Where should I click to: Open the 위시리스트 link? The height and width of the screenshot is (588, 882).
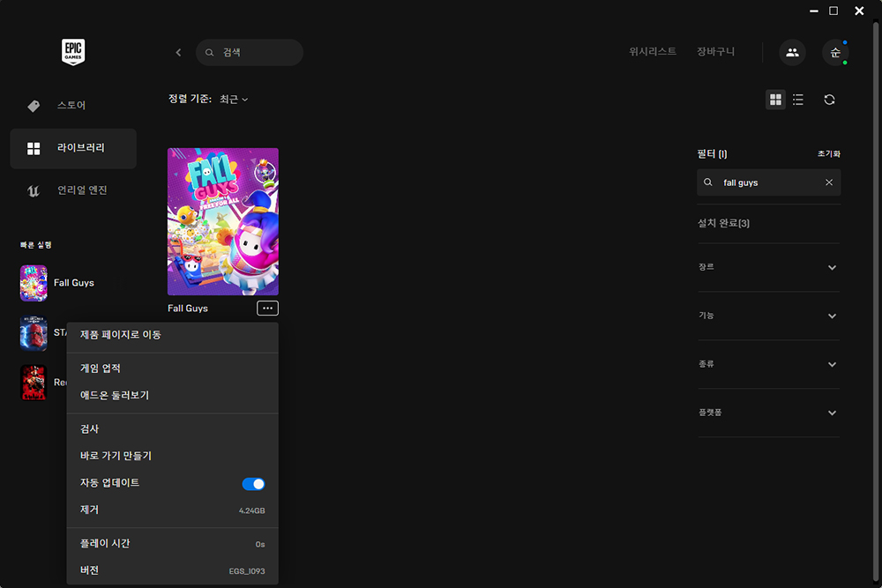click(x=653, y=52)
